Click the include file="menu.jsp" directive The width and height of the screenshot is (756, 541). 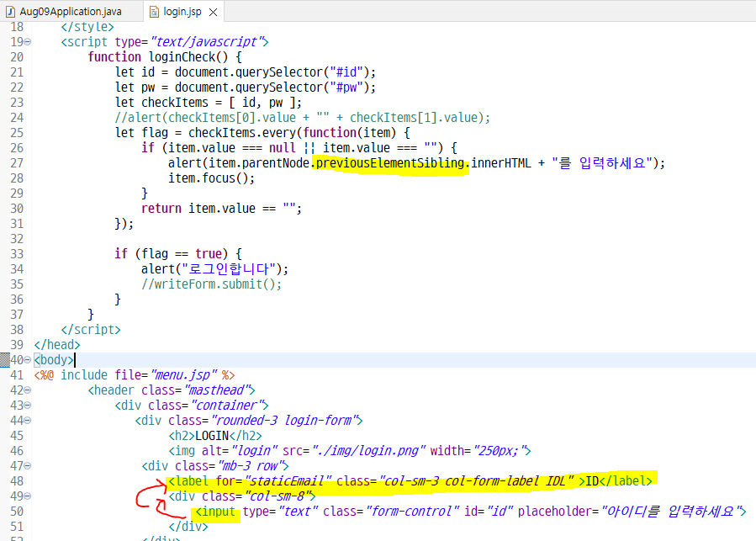click(135, 375)
